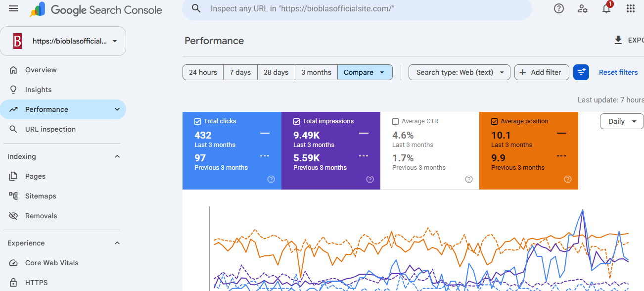Click the search magnifier icon

point(196,8)
